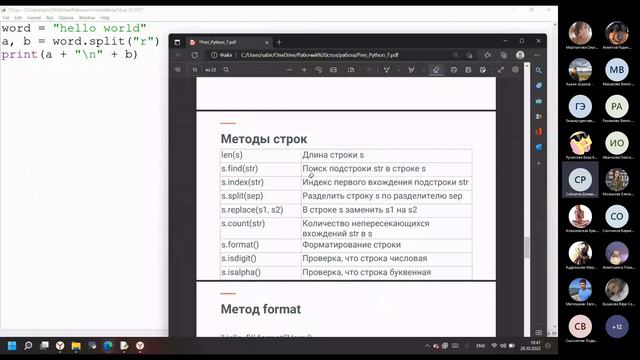Open Windows taskbar search
This screenshot has width=640, height=360.
coord(28,346)
